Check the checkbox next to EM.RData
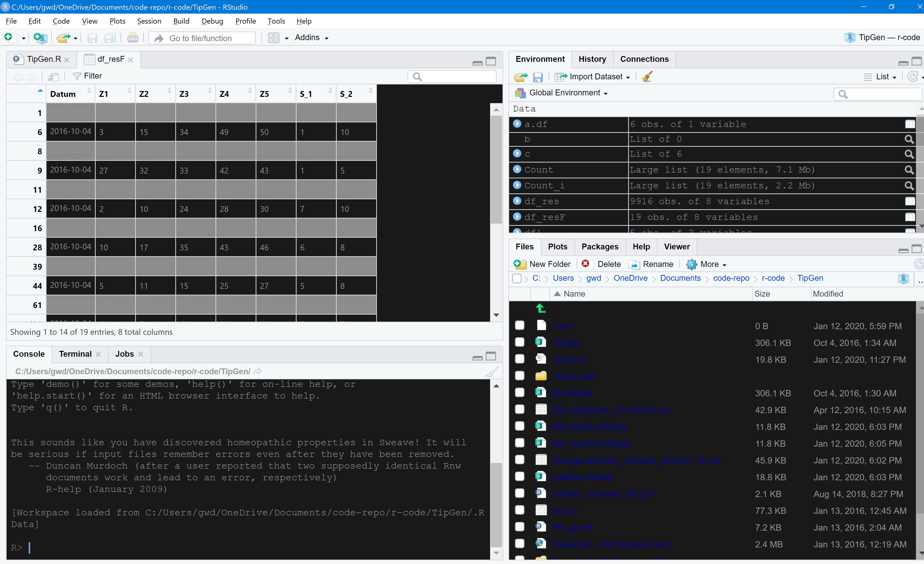 [520, 392]
